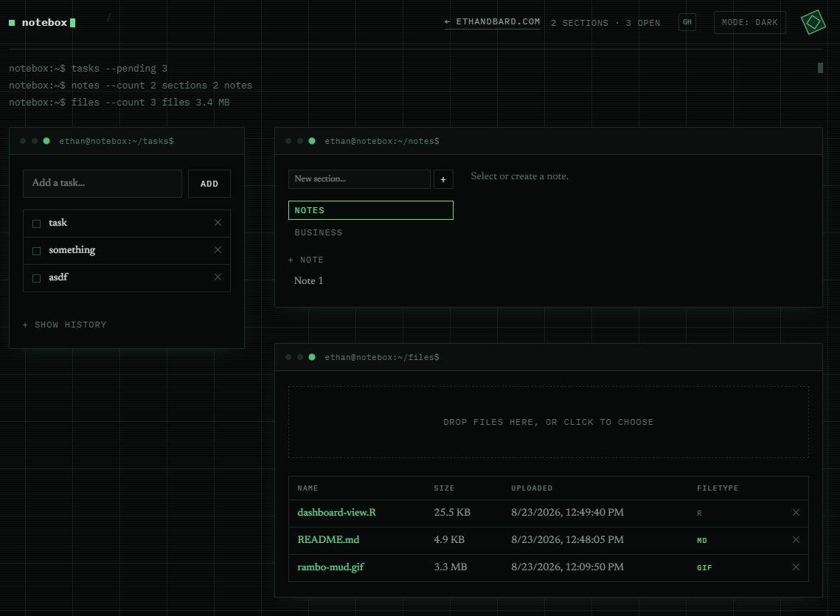Mark 'asdf' task as done

pyautogui.click(x=36, y=278)
